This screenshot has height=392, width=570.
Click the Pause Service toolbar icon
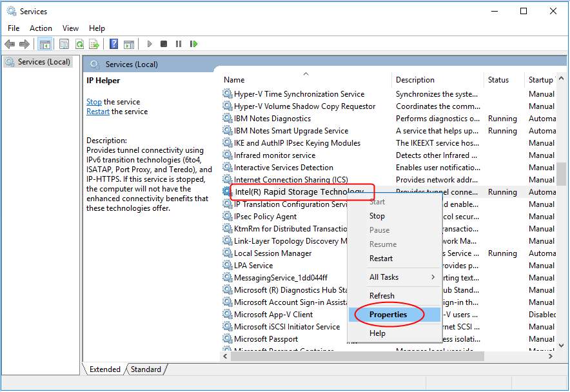[x=179, y=44]
